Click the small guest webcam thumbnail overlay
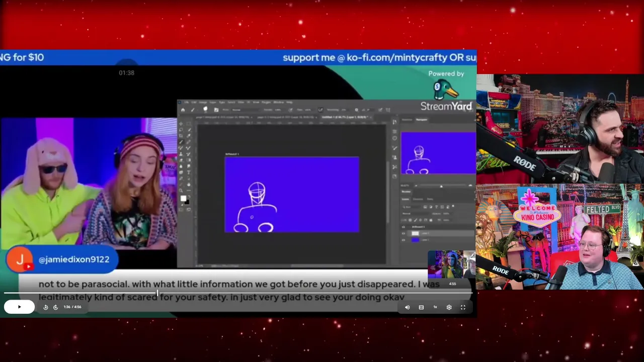The height and width of the screenshot is (362, 644). (x=451, y=264)
